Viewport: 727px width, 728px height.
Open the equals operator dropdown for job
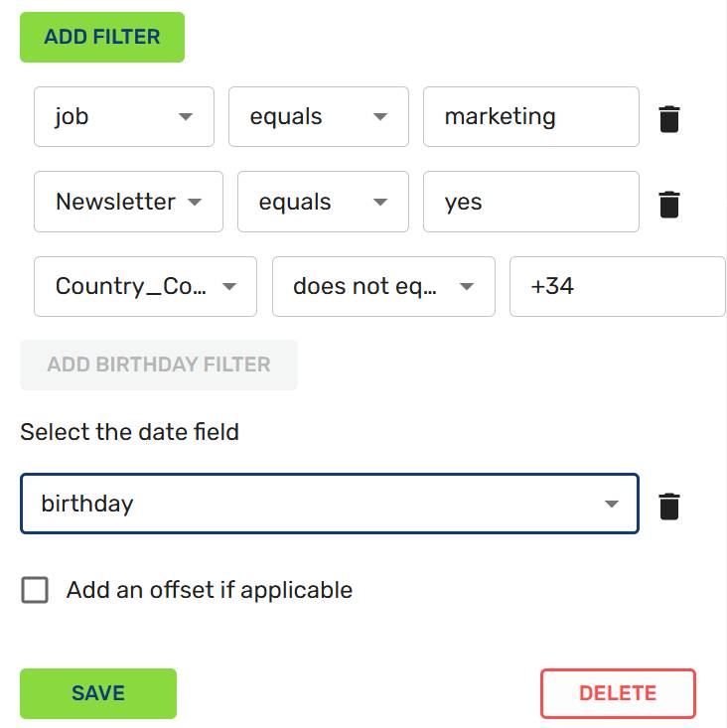click(318, 117)
